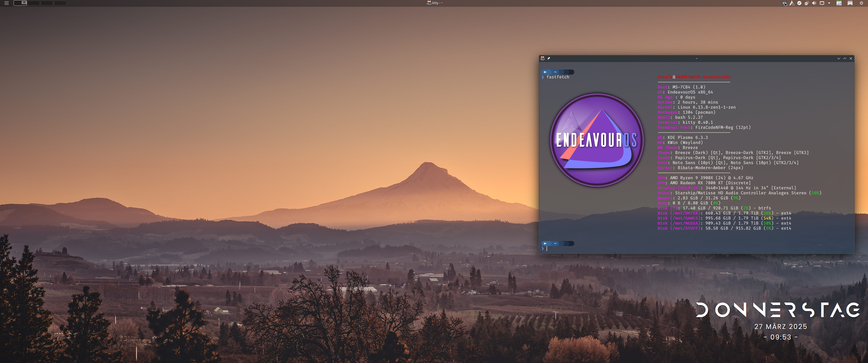The width and height of the screenshot is (868, 363).
Task: Click the 'Swap: 0 B / 8.80 GiB' line
Action: coord(689,203)
